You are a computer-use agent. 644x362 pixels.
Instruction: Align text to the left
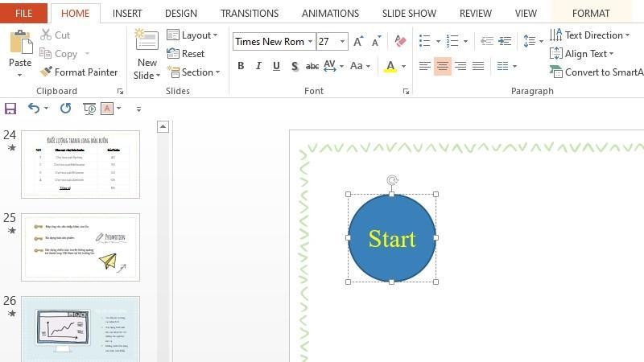pos(425,66)
